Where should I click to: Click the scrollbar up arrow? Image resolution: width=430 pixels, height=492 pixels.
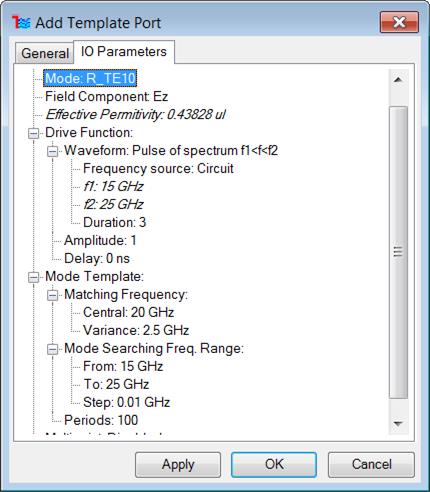tap(398, 80)
